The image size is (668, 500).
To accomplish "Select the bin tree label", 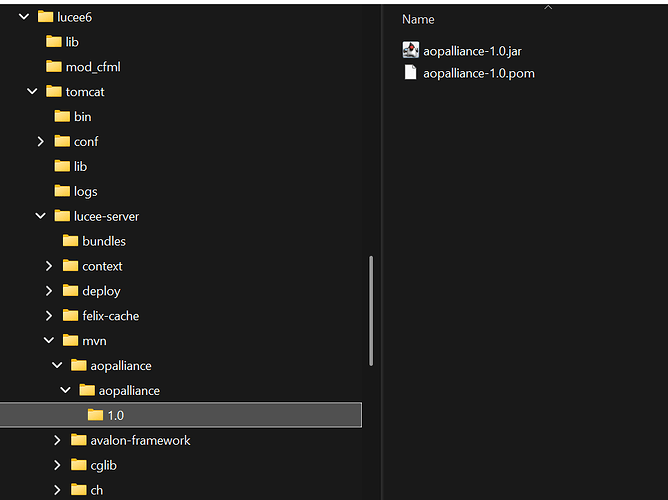I will click(x=83, y=117).
